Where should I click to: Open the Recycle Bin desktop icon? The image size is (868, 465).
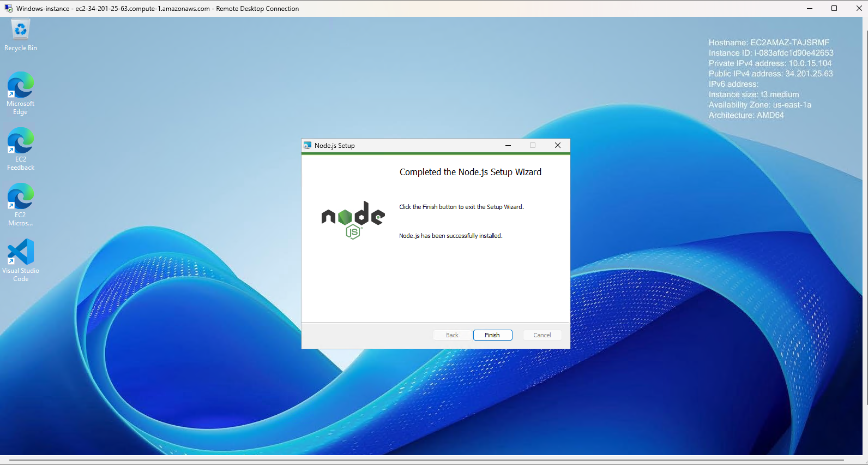(x=21, y=35)
